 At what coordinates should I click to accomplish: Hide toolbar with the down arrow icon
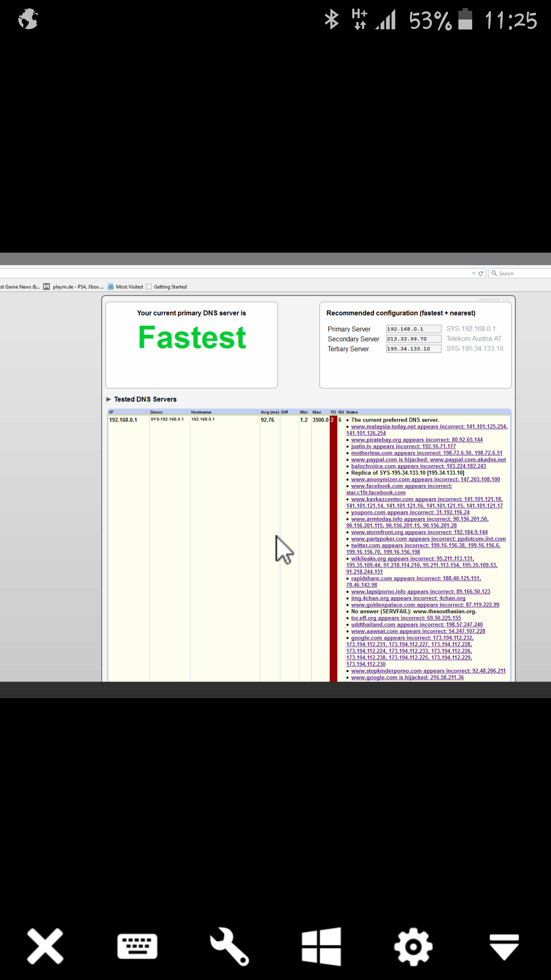point(504,947)
